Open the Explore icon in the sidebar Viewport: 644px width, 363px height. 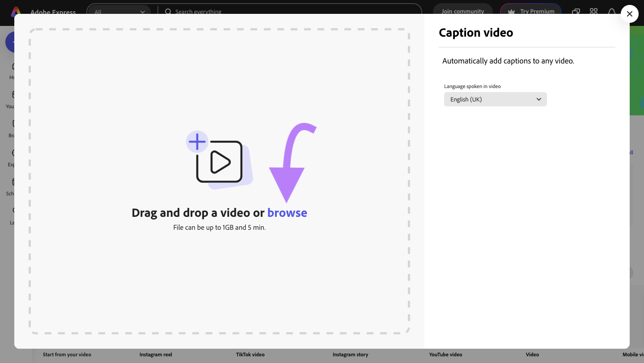[x=14, y=157]
